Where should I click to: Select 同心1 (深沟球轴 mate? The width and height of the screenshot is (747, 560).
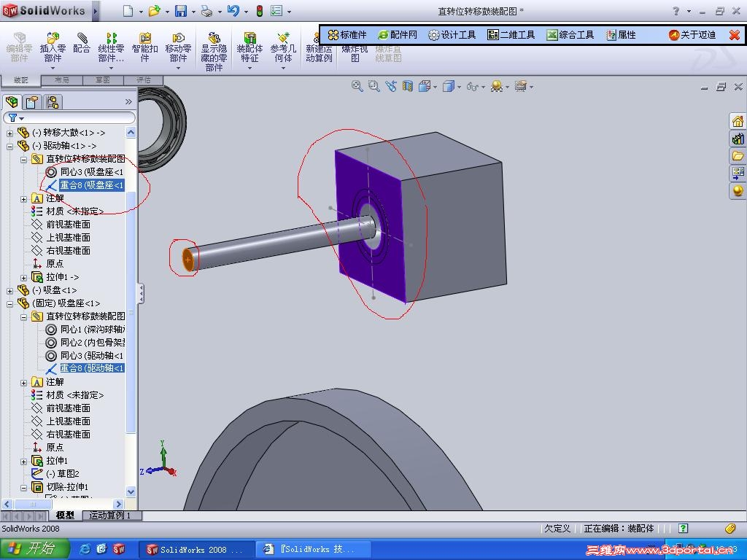(x=85, y=330)
